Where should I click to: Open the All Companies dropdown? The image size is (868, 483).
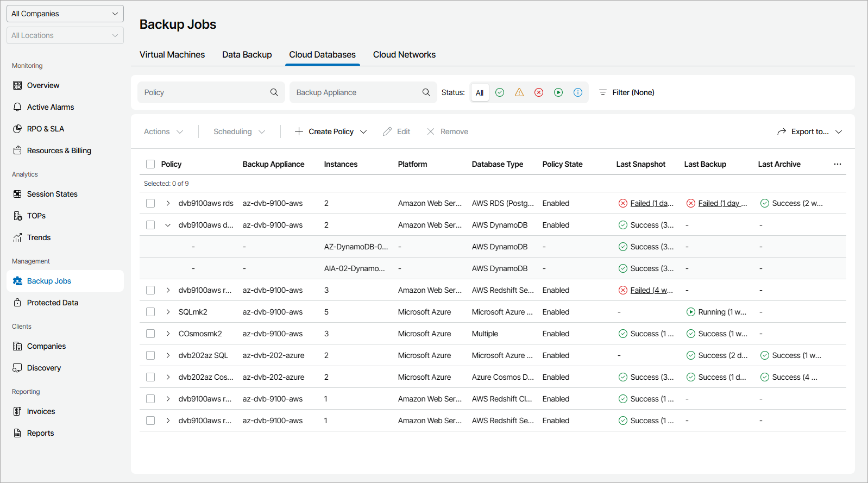click(x=65, y=14)
